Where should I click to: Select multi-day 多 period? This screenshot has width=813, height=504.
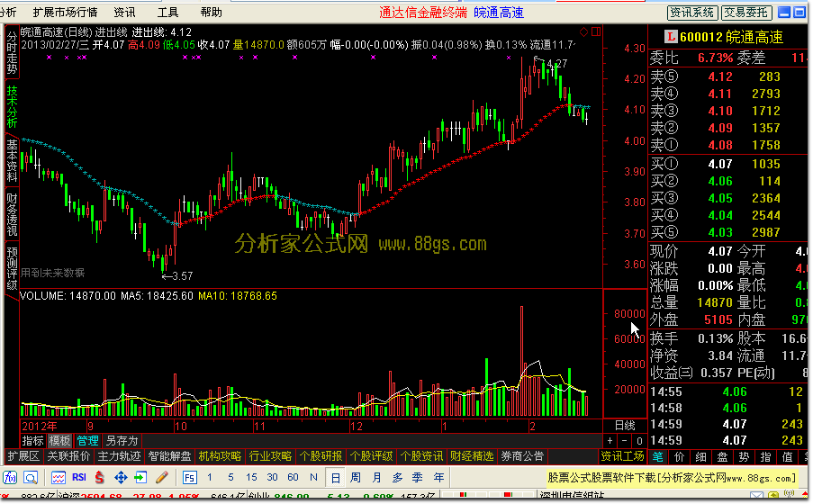(397, 477)
